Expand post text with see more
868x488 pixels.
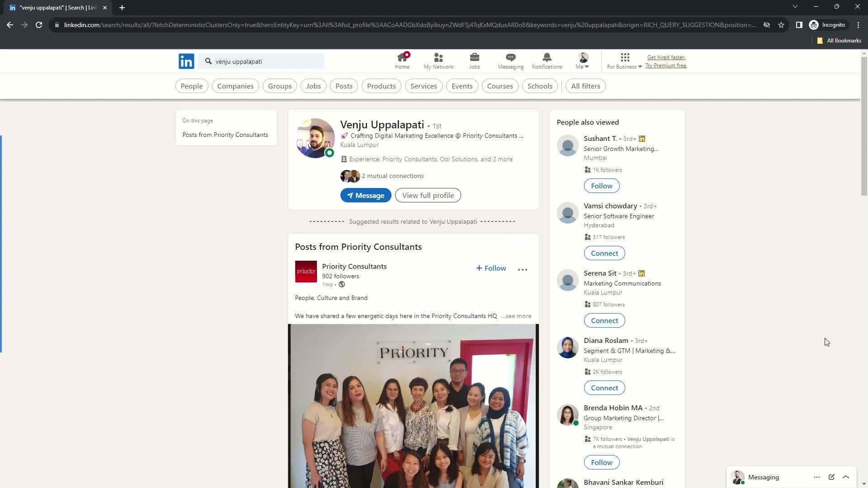[516, 316]
